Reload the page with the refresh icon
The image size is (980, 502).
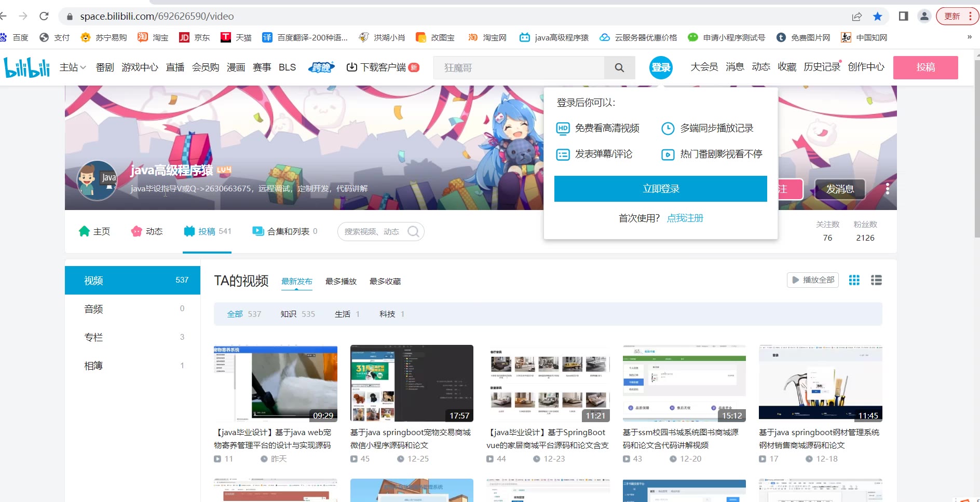pos(44,16)
